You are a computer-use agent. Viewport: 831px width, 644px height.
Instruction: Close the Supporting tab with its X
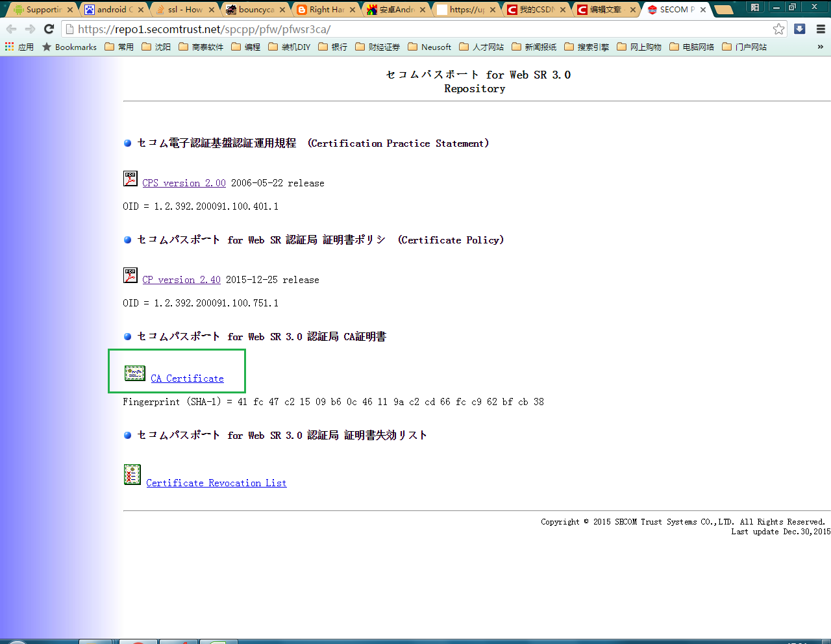pos(70,10)
